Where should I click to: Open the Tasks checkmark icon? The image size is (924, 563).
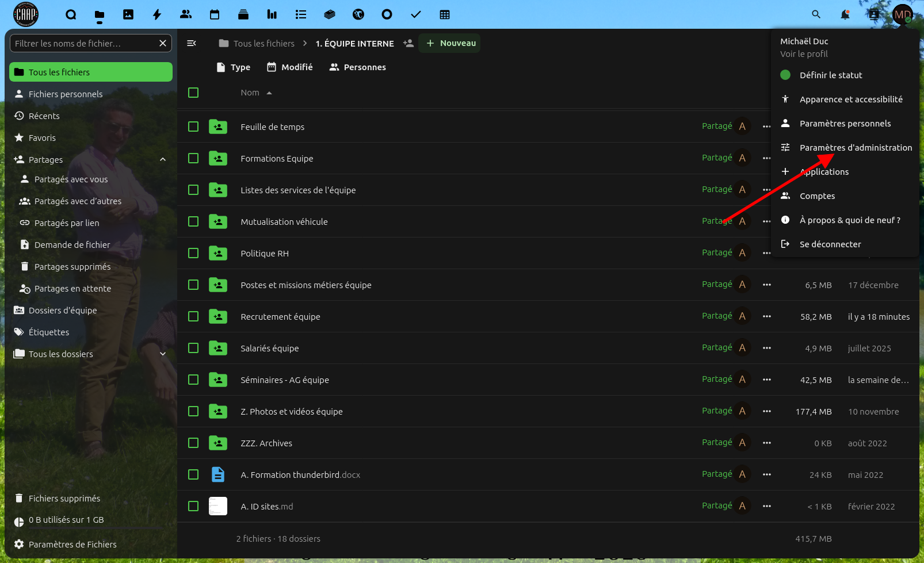416,14
